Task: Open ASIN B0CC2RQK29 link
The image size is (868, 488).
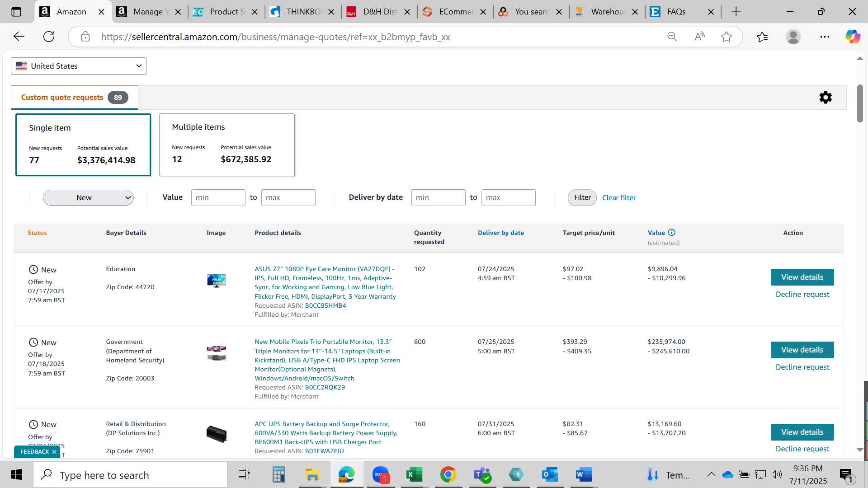Action: click(x=325, y=387)
